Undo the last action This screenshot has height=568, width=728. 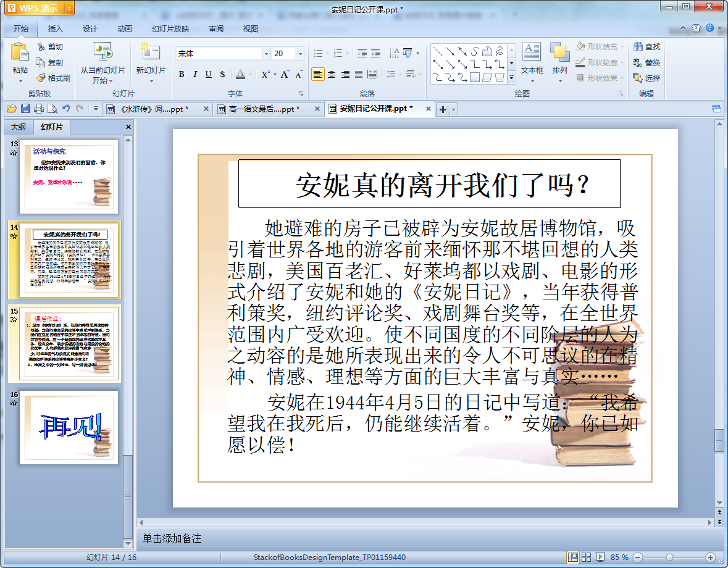pyautogui.click(x=67, y=109)
